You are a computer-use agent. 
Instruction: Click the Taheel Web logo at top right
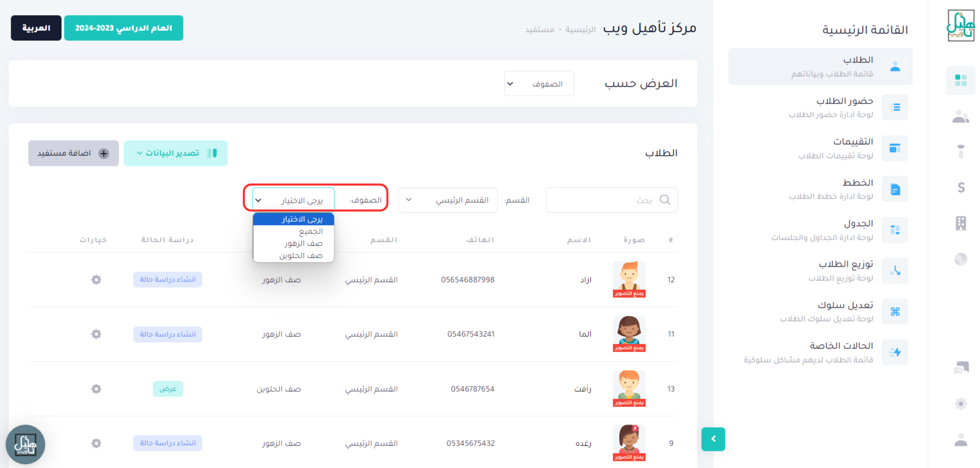(961, 25)
